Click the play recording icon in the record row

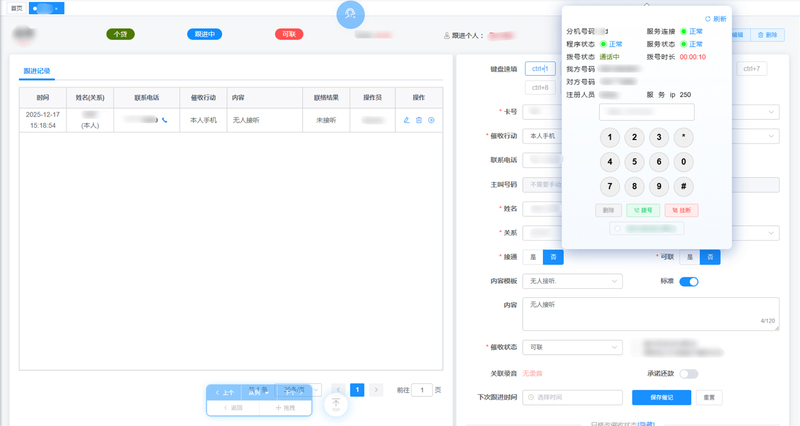[431, 120]
